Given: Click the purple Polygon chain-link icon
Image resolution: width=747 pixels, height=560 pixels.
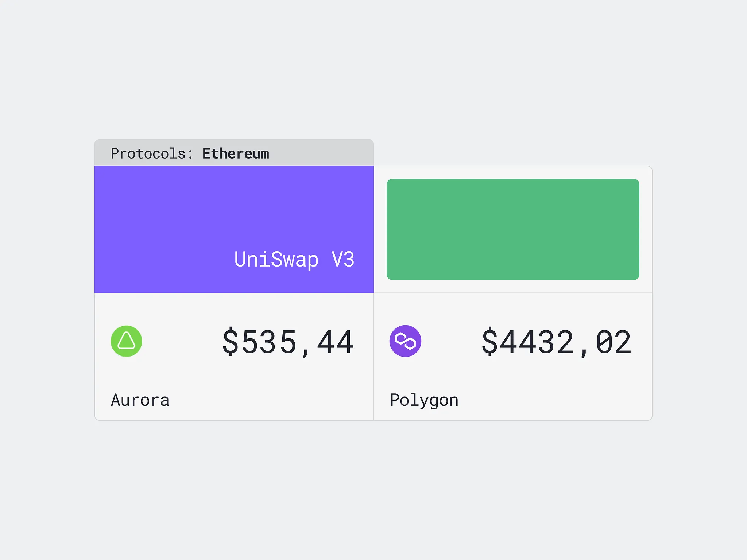Looking at the screenshot, I should click(x=405, y=341).
